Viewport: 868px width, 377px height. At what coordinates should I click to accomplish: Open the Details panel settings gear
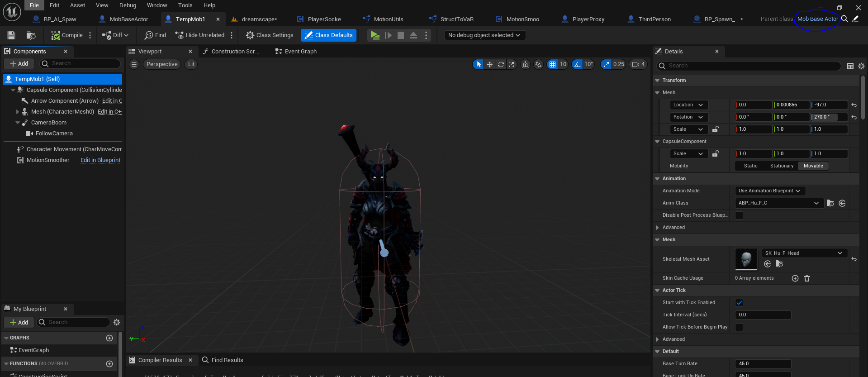861,66
